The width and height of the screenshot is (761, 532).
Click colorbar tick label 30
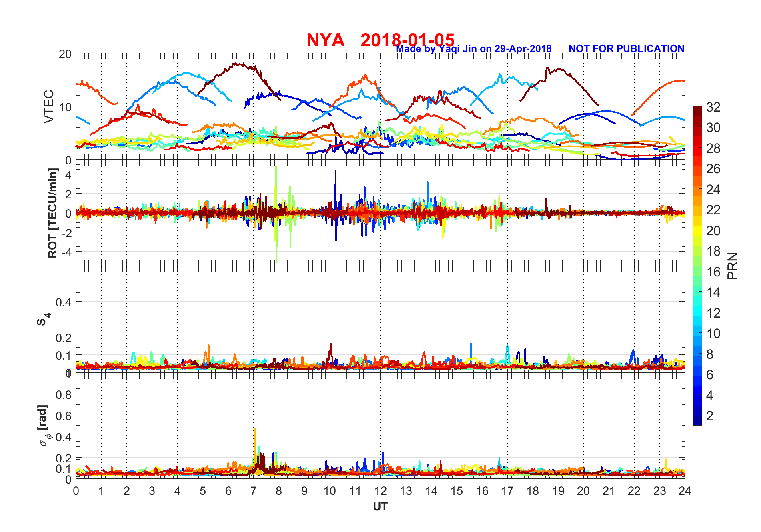713,128
